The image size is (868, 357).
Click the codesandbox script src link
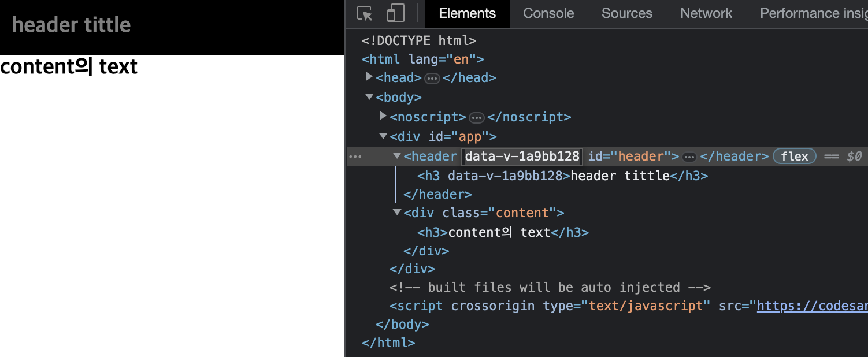[813, 306]
